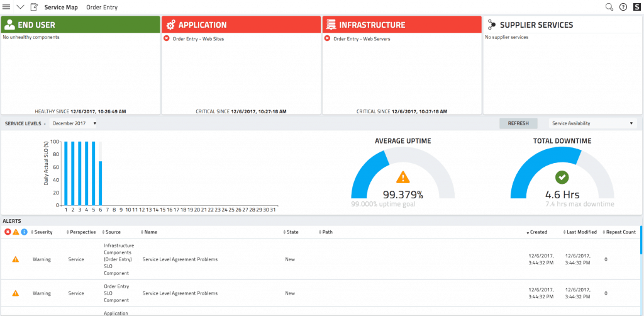Click the CRITICAL SINCE timestamp in Infrastructure panel

pos(419,111)
